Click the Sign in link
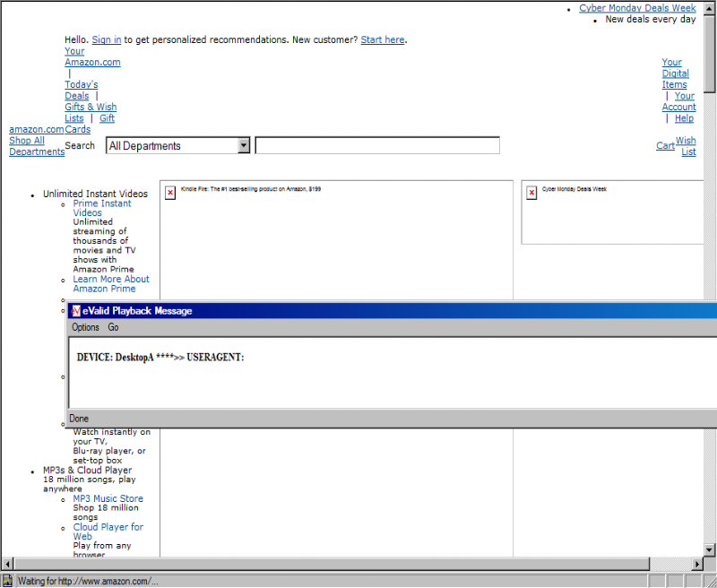 click(107, 39)
